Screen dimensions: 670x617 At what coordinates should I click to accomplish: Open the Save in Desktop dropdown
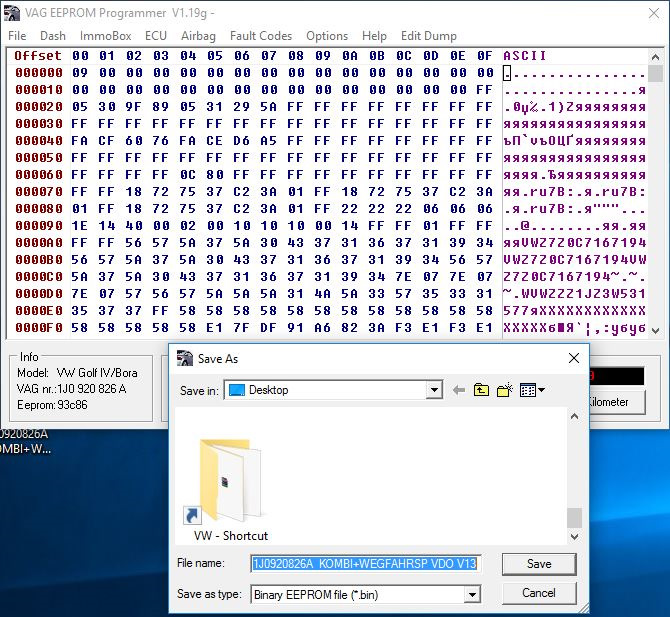point(434,390)
